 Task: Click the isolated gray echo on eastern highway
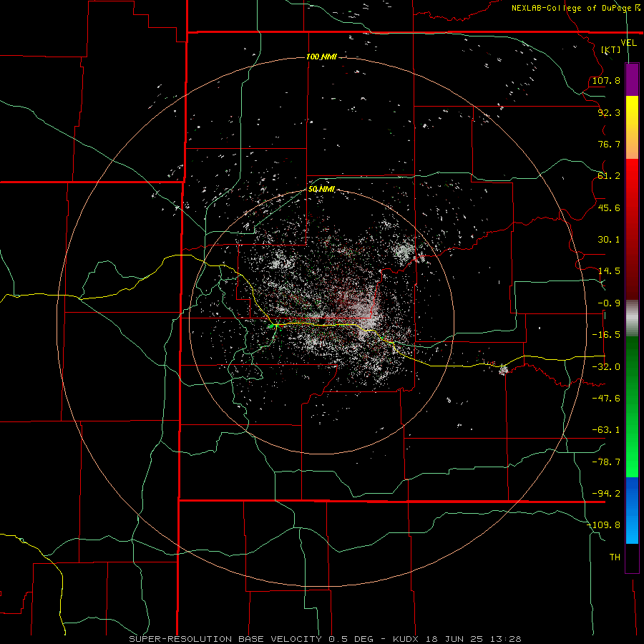(x=504, y=370)
